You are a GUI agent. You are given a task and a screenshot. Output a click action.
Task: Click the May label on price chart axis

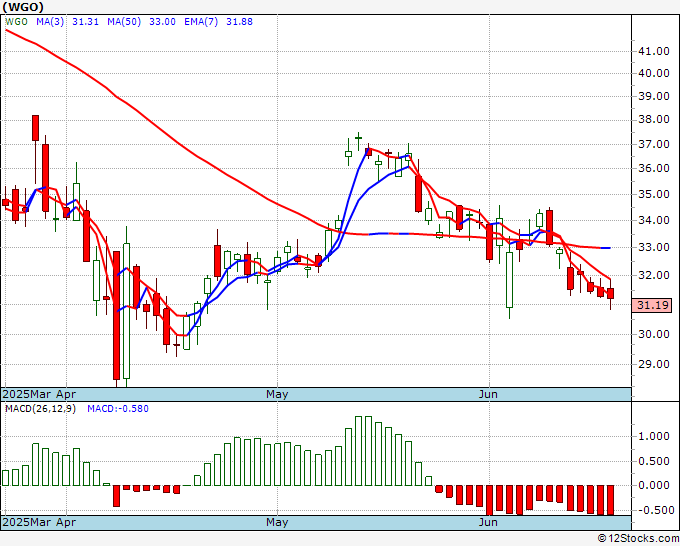coord(277,394)
